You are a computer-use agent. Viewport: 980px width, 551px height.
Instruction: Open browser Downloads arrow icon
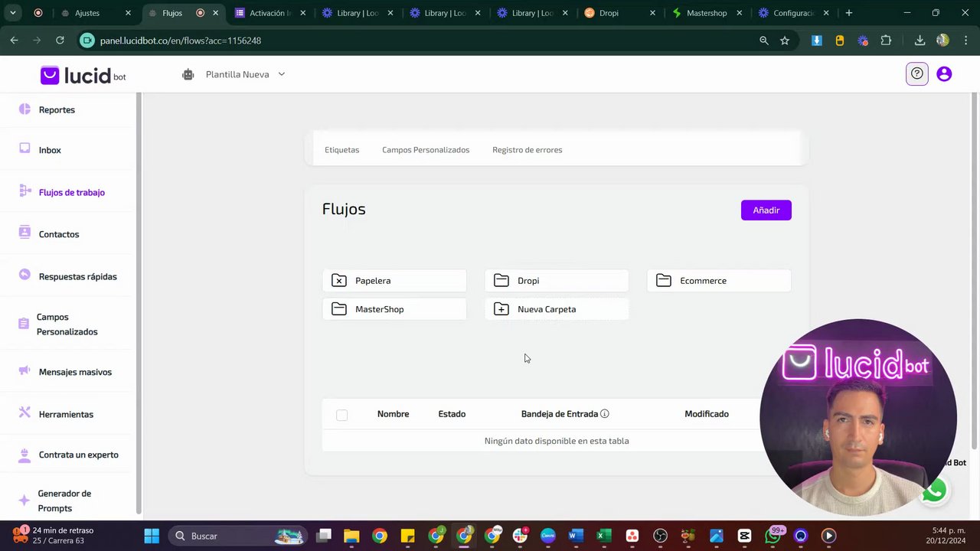coord(920,41)
